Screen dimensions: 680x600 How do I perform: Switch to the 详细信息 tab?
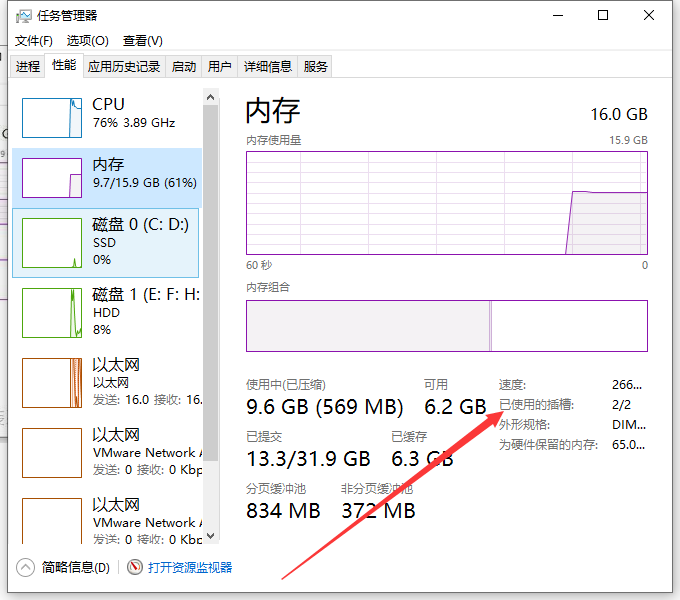point(268,67)
